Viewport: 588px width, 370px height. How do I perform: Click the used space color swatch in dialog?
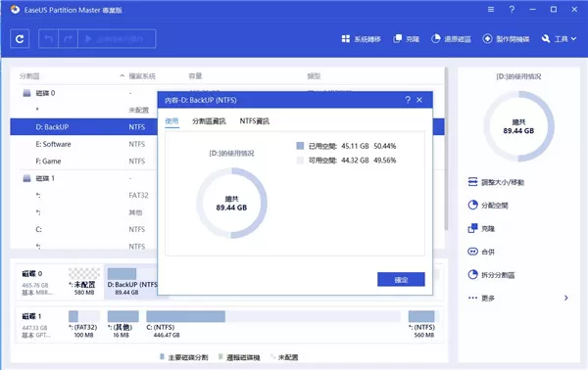[x=300, y=146]
